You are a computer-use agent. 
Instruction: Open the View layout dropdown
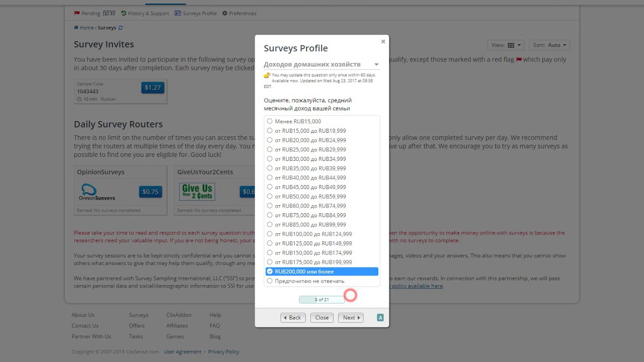(506, 45)
